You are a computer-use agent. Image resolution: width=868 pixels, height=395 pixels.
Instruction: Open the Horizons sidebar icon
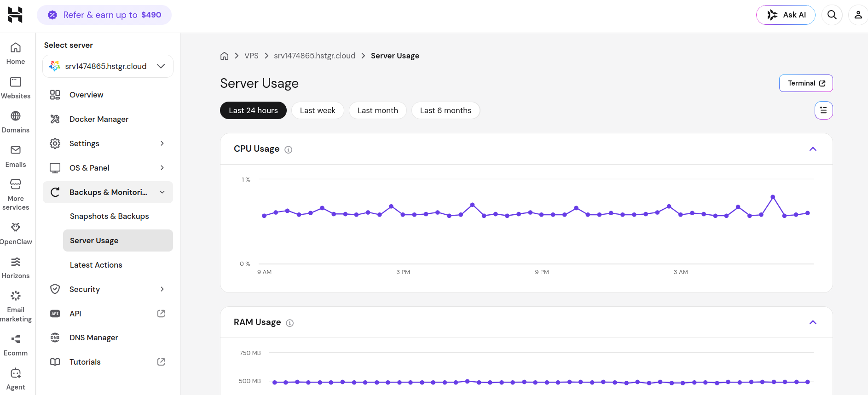16,262
